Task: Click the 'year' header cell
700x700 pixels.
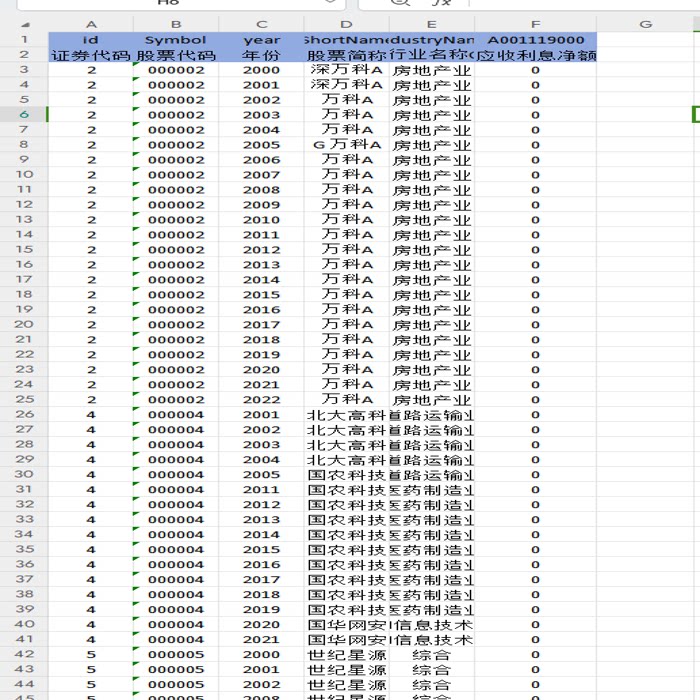Action: (262, 40)
